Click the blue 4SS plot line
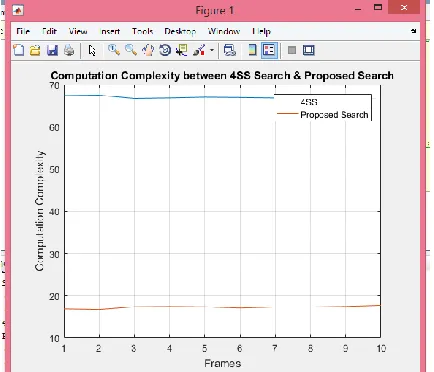 point(169,98)
